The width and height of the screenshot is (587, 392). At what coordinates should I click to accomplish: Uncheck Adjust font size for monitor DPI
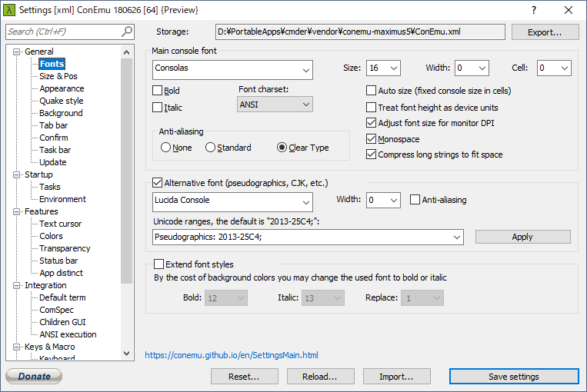[x=371, y=123]
